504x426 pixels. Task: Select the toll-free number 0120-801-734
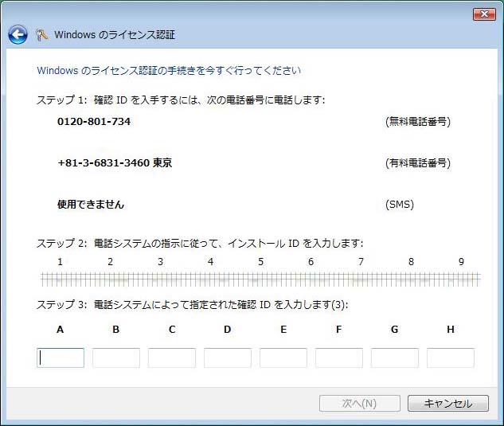[x=94, y=122]
